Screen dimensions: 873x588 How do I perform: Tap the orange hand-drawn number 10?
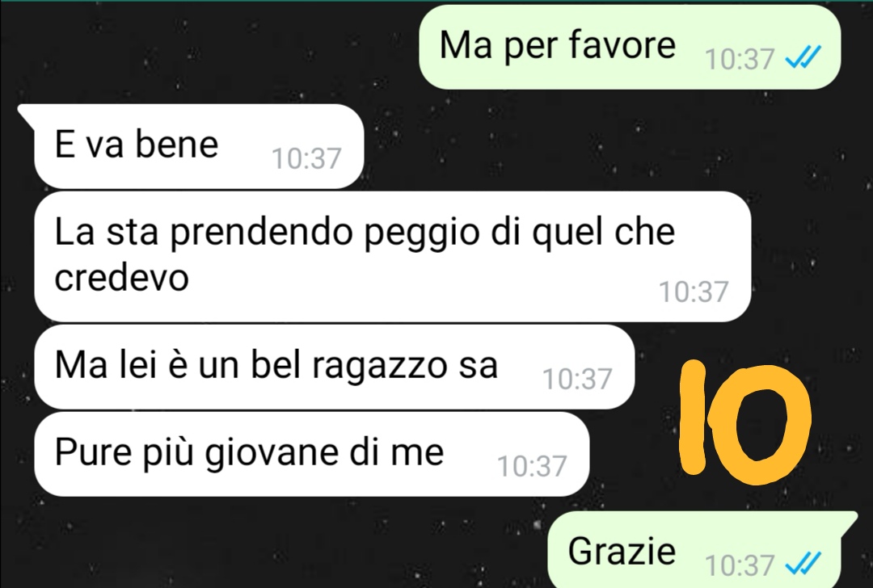(x=745, y=422)
